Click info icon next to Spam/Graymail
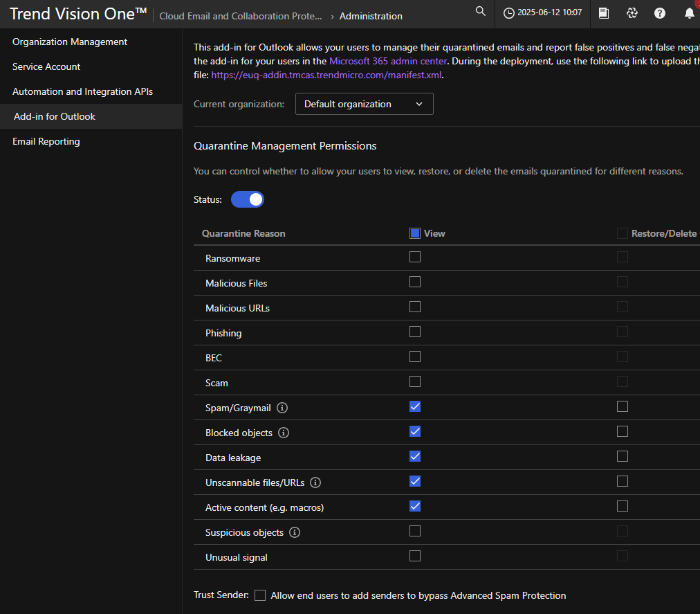The width and height of the screenshot is (700, 614). click(282, 408)
